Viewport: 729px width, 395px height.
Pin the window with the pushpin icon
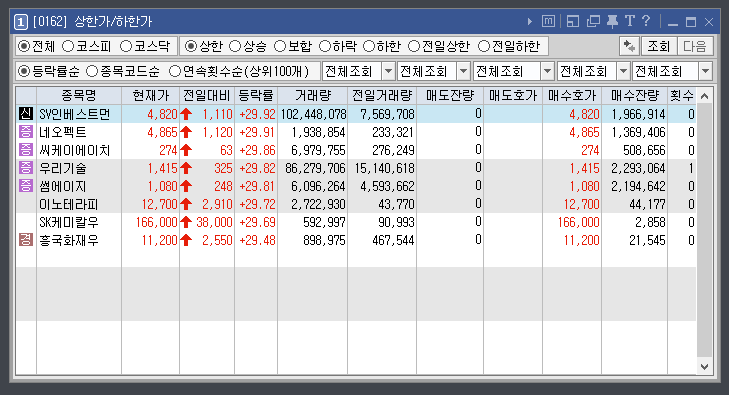613,21
